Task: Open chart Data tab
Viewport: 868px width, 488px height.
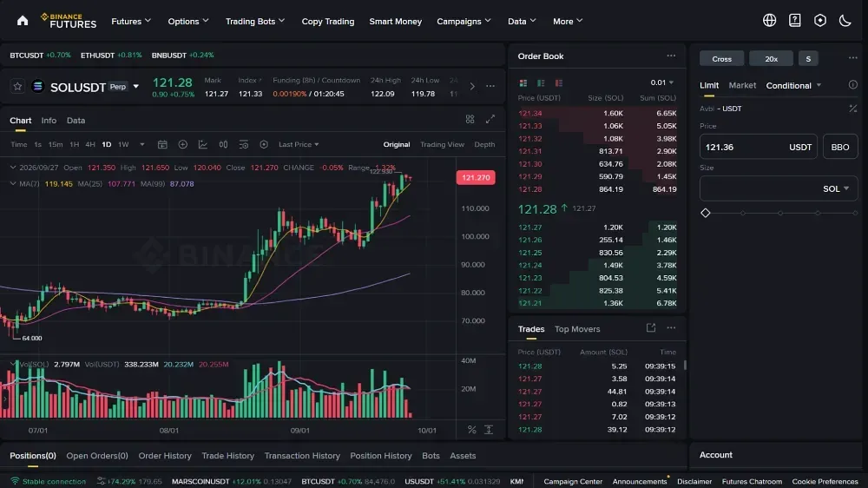Action: [76, 120]
